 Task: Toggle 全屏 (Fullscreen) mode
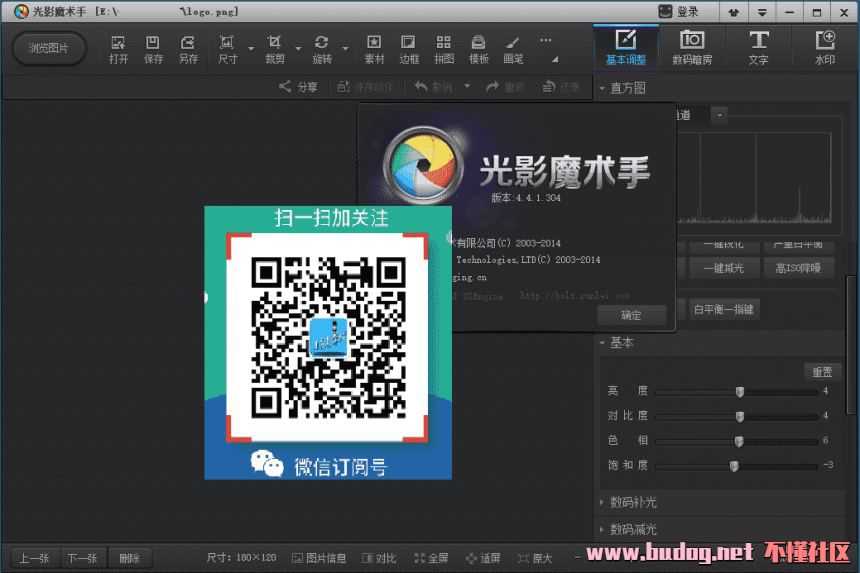coord(431,558)
